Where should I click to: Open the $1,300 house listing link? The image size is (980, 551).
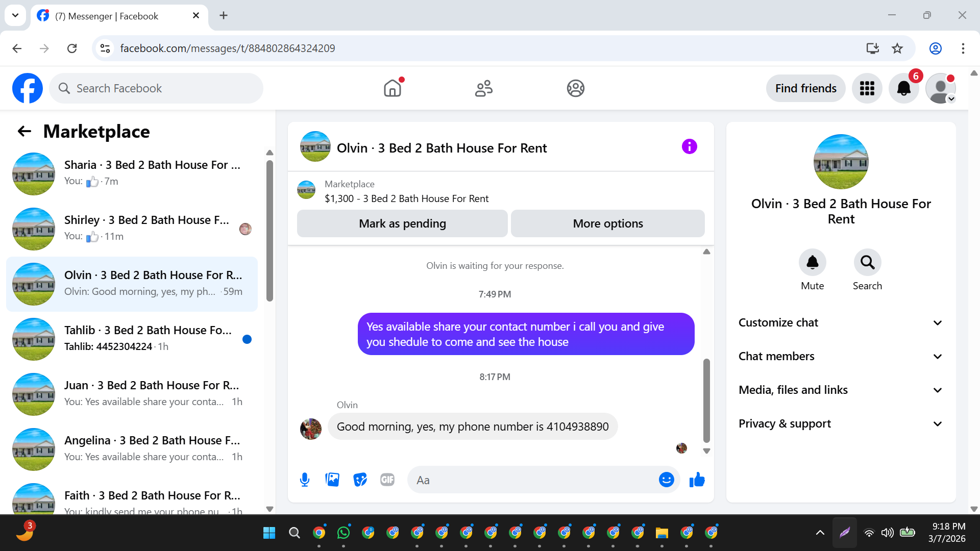(x=406, y=198)
